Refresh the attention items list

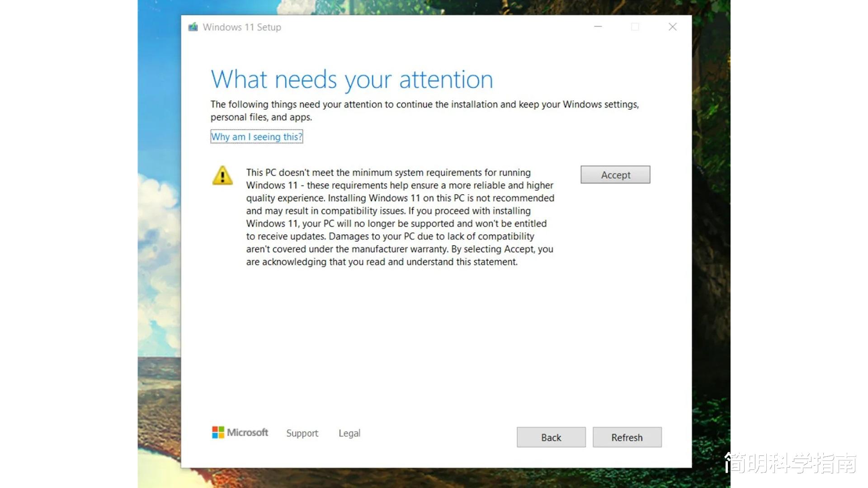pyautogui.click(x=627, y=437)
